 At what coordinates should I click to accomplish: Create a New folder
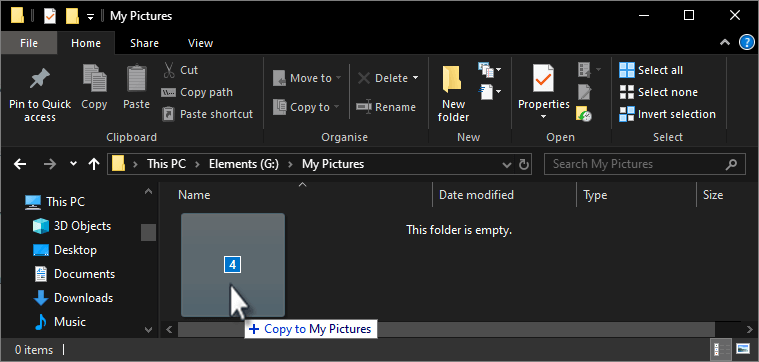tap(453, 94)
